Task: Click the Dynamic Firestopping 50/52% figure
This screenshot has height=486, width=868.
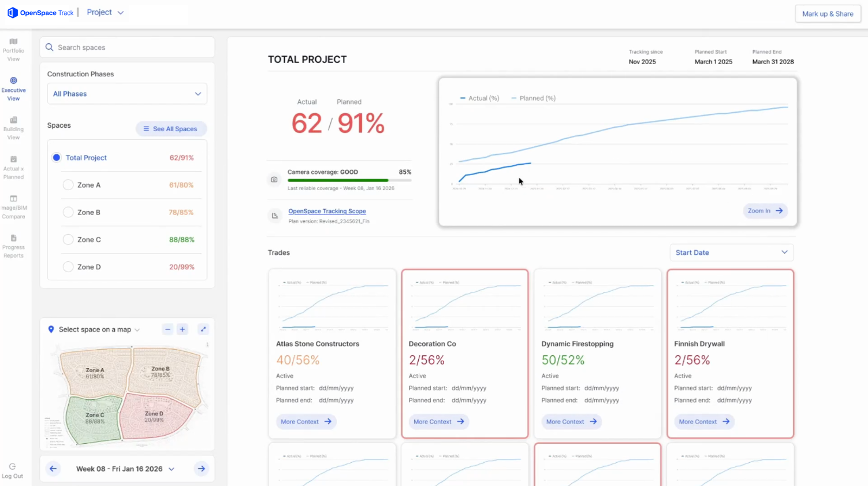Action: click(563, 360)
